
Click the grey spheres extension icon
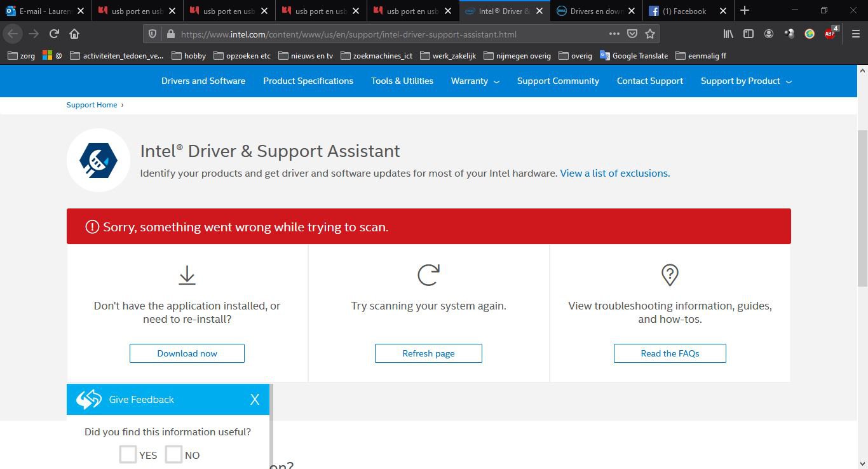789,34
